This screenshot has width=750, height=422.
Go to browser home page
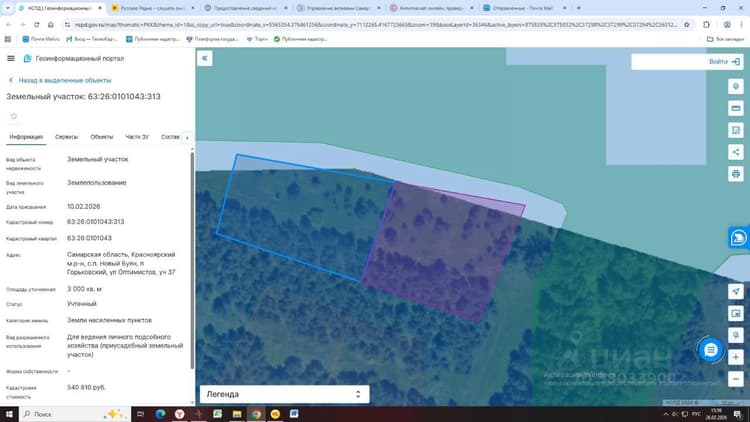51,24
